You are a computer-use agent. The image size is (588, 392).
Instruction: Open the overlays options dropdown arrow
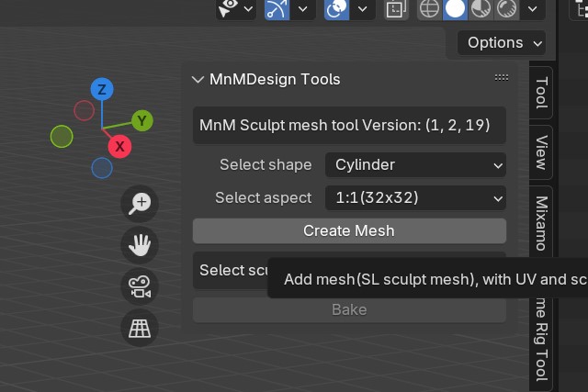point(362,9)
